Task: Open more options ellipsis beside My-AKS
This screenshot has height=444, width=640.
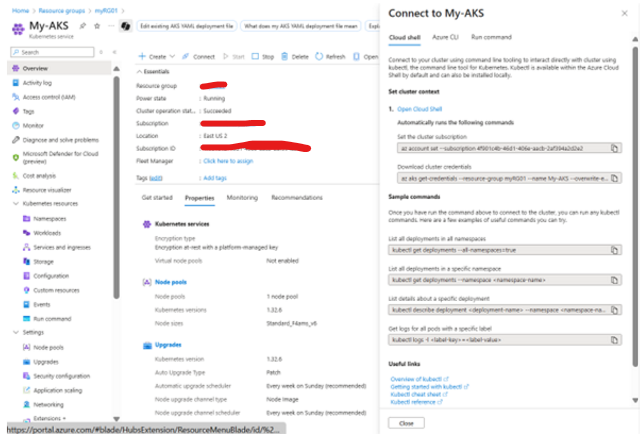Action: point(111,26)
